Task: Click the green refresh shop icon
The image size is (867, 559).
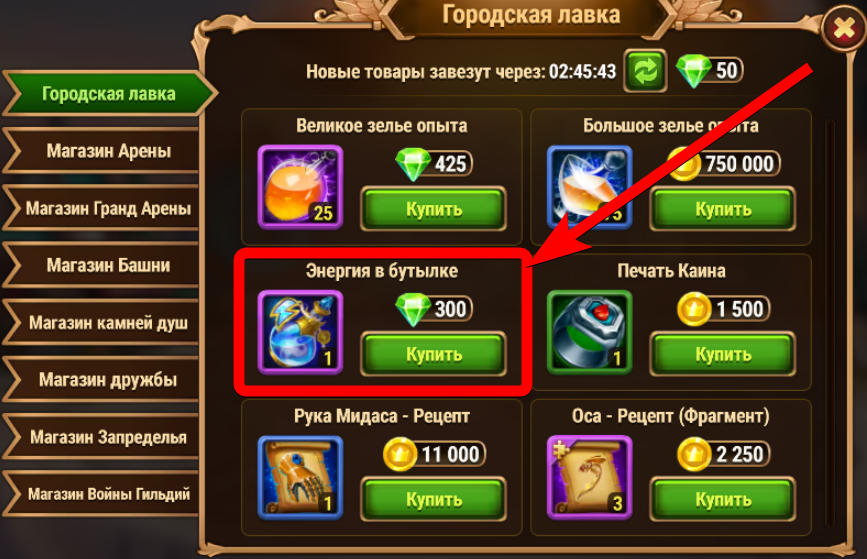Action: click(645, 71)
